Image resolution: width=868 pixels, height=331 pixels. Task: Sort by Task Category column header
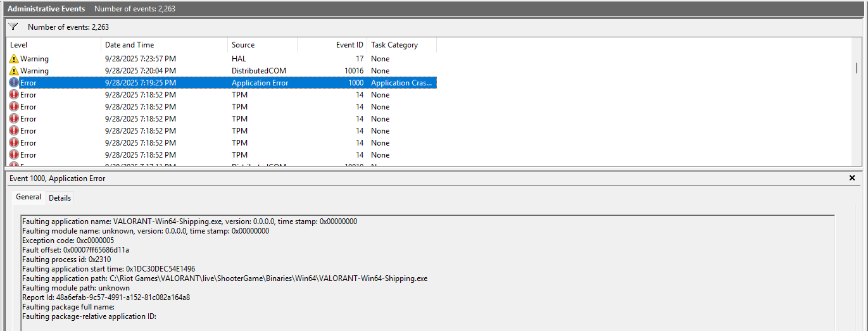tap(402, 45)
